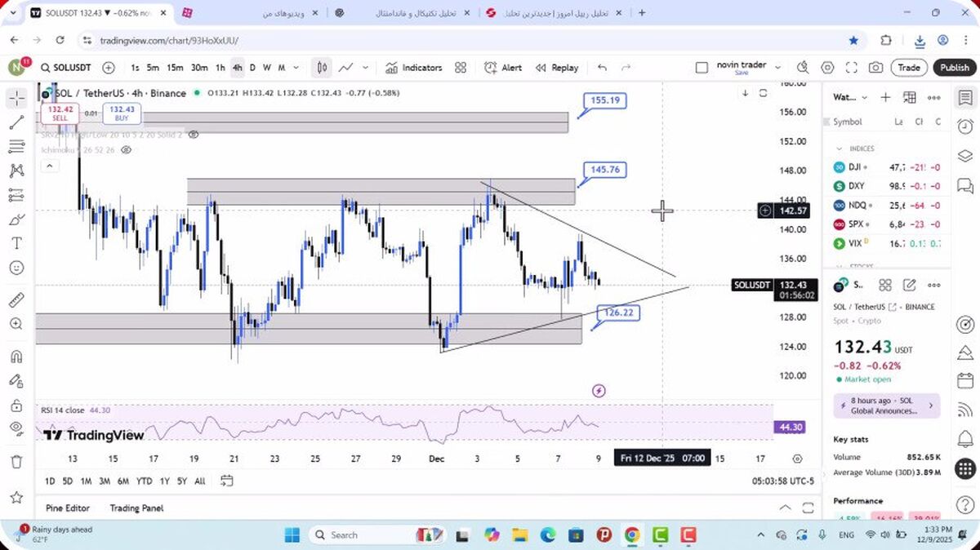
Task: Select the trend line drawing tool
Action: coord(16,122)
